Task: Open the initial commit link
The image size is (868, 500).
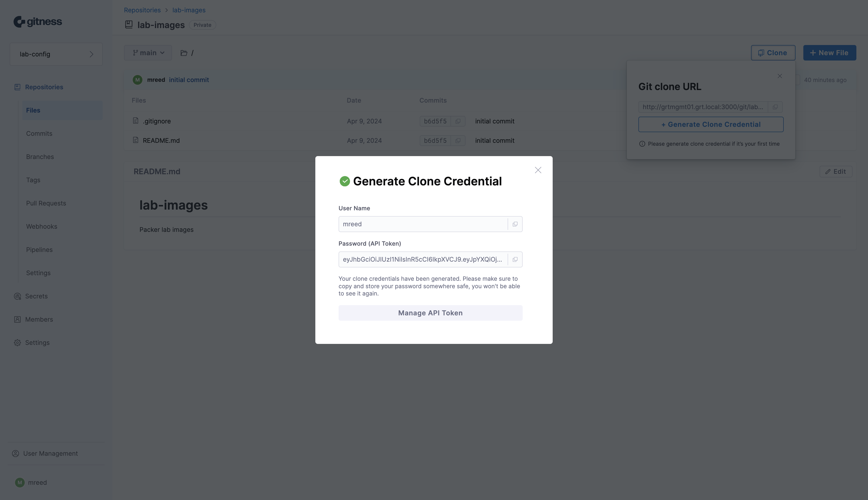Action: [189, 80]
